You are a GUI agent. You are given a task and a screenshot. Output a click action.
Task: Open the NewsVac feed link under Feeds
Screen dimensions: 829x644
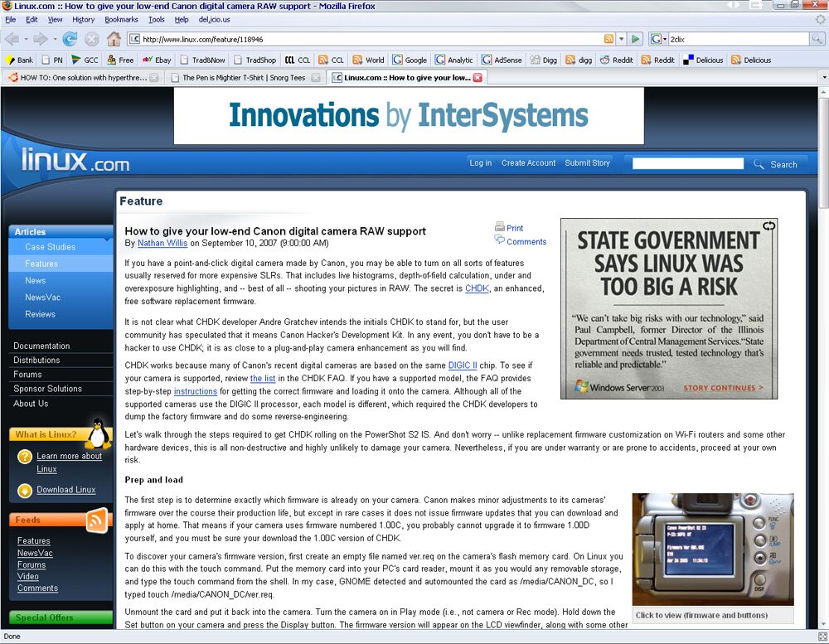coord(35,553)
